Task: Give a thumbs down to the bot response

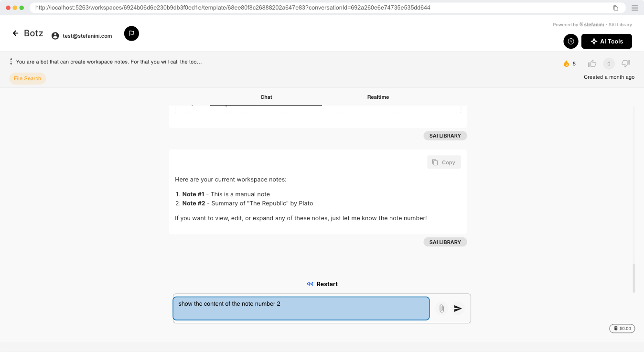Action: tap(626, 63)
